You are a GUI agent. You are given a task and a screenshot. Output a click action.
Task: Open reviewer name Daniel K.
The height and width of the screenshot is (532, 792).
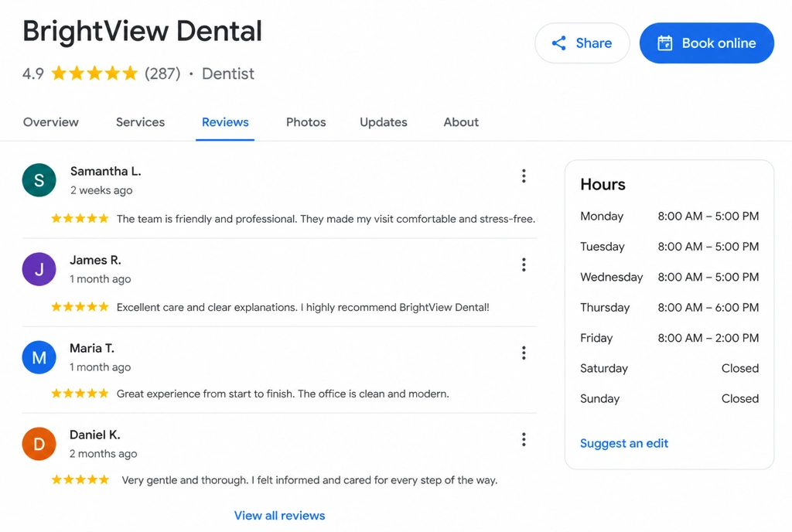[x=95, y=435]
